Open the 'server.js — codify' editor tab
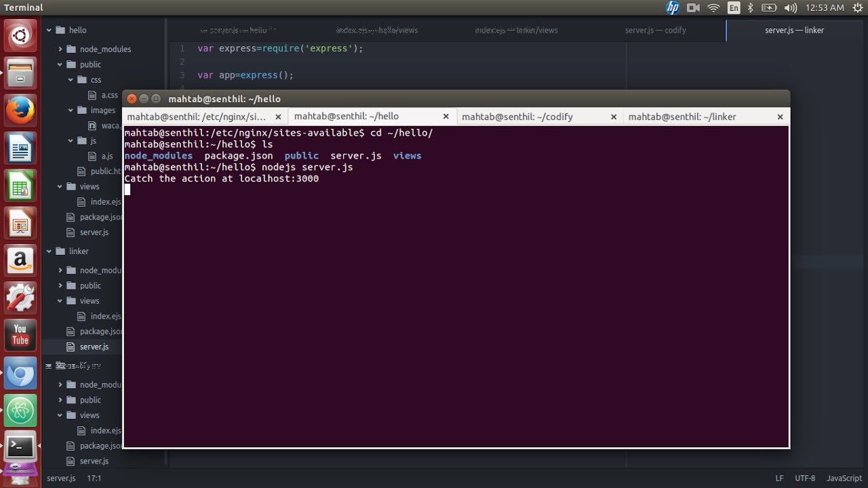The width and height of the screenshot is (868, 488). point(656,30)
